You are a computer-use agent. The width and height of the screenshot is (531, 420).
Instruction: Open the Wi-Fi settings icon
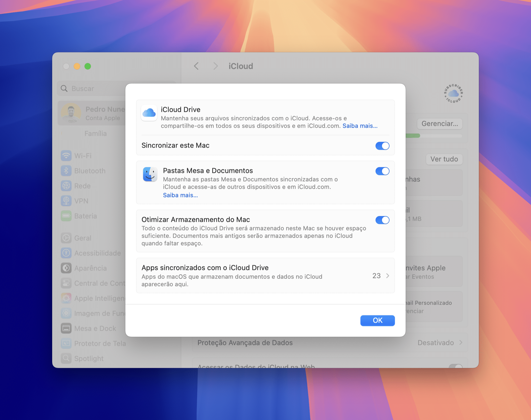(x=66, y=156)
